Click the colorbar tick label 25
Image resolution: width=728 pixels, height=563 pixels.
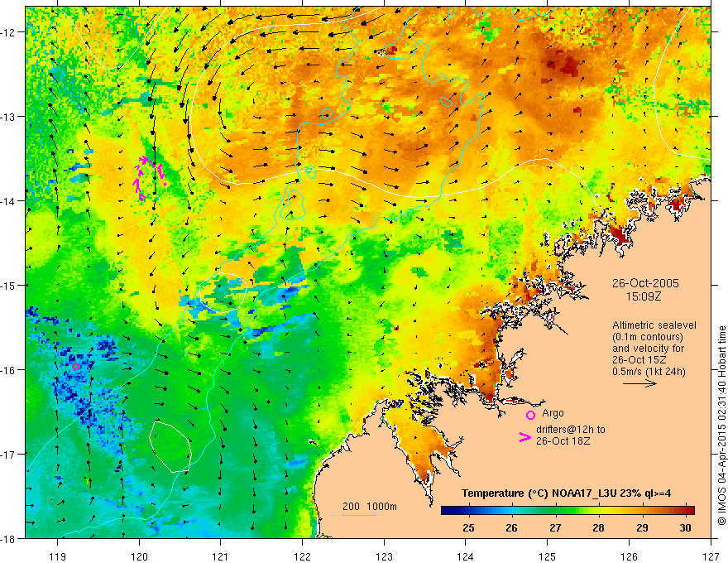pos(468,527)
